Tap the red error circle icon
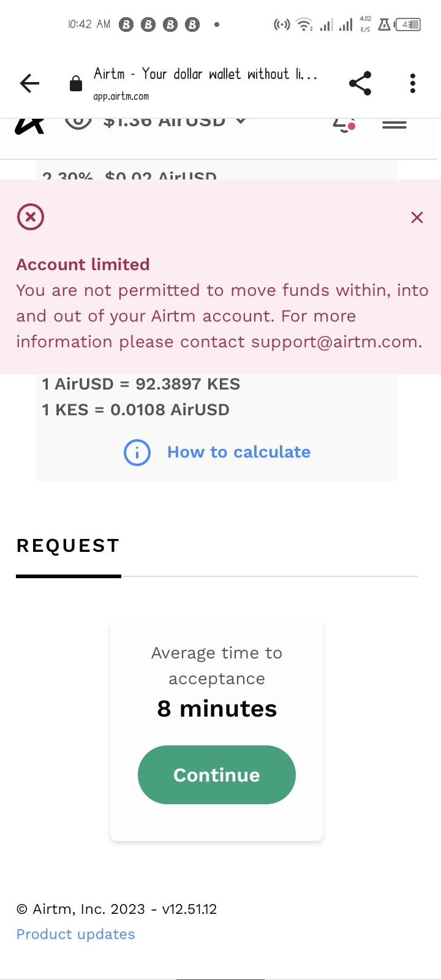 pyautogui.click(x=31, y=217)
